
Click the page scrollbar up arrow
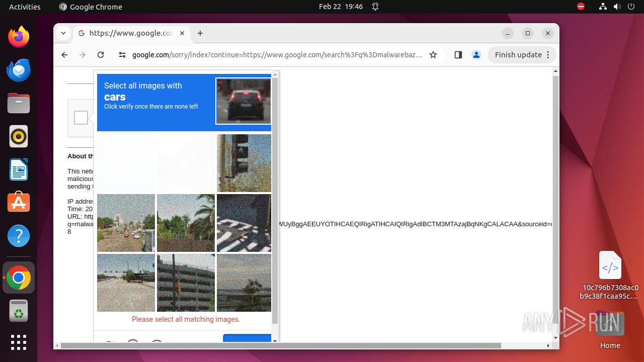555,71
